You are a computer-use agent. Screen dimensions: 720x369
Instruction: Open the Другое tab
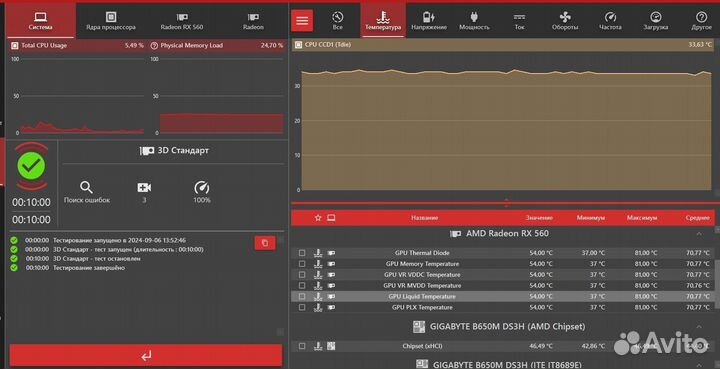[701, 21]
